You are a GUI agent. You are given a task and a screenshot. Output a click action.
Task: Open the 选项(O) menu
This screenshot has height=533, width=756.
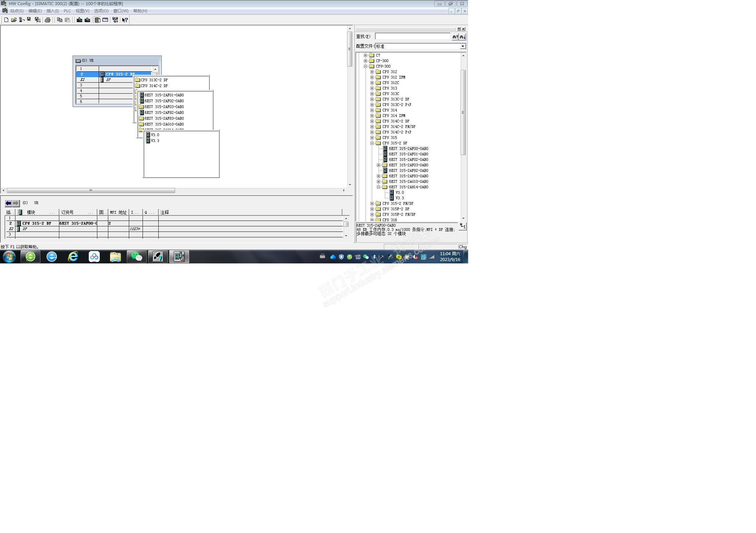(x=101, y=11)
